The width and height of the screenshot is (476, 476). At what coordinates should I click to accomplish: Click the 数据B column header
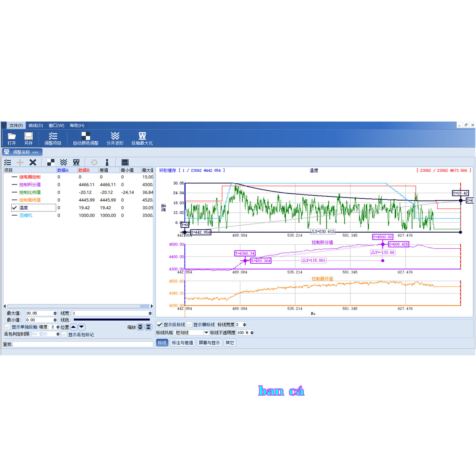click(x=88, y=170)
